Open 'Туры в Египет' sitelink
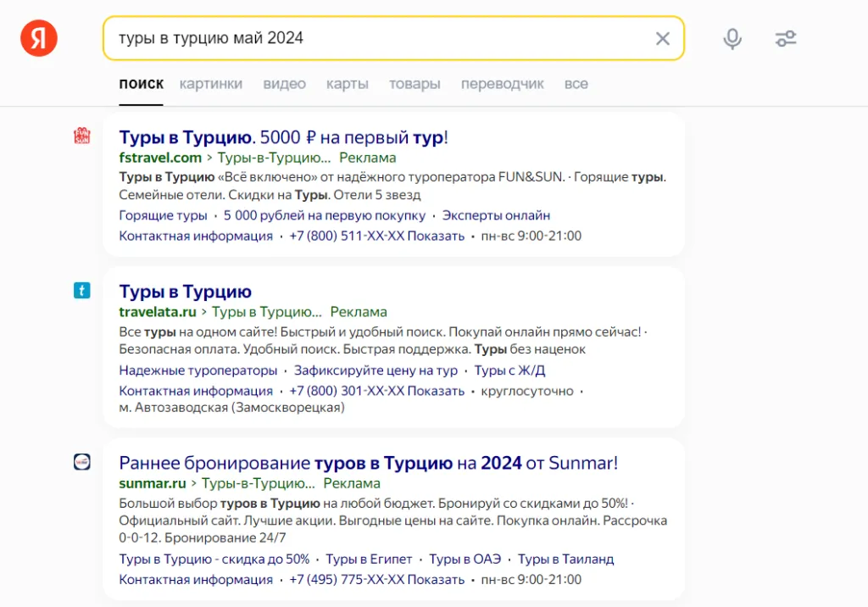 point(370,560)
